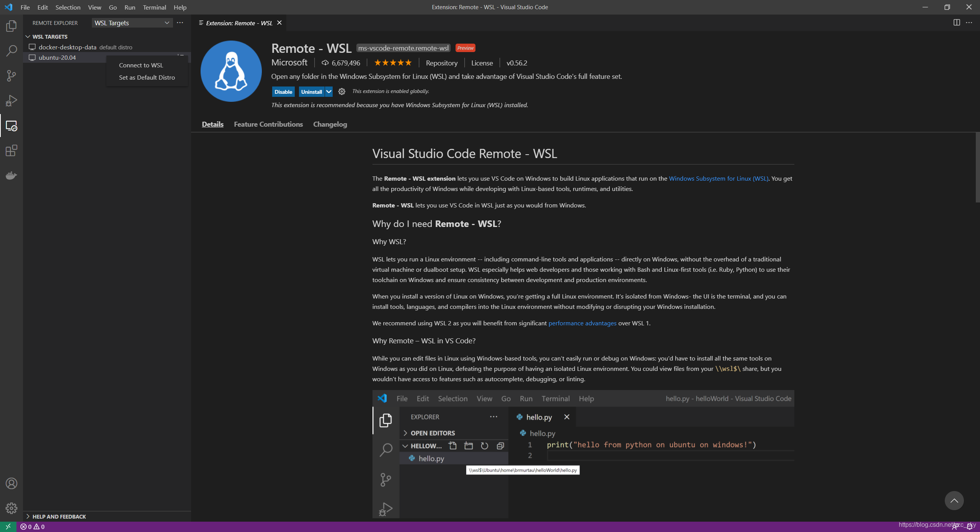This screenshot has height=532, width=980.
Task: Open the editor More Actions ellipsis
Action: pyautogui.click(x=969, y=23)
